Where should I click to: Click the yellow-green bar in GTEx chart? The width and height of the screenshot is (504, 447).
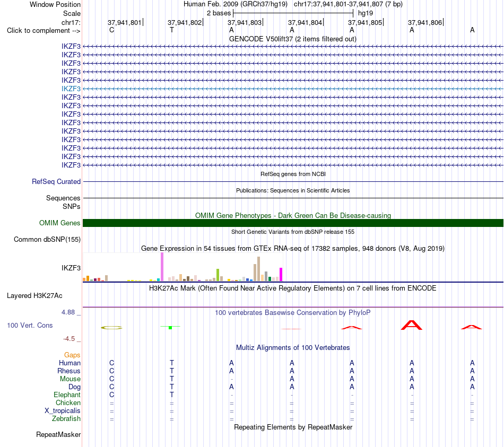point(218,275)
